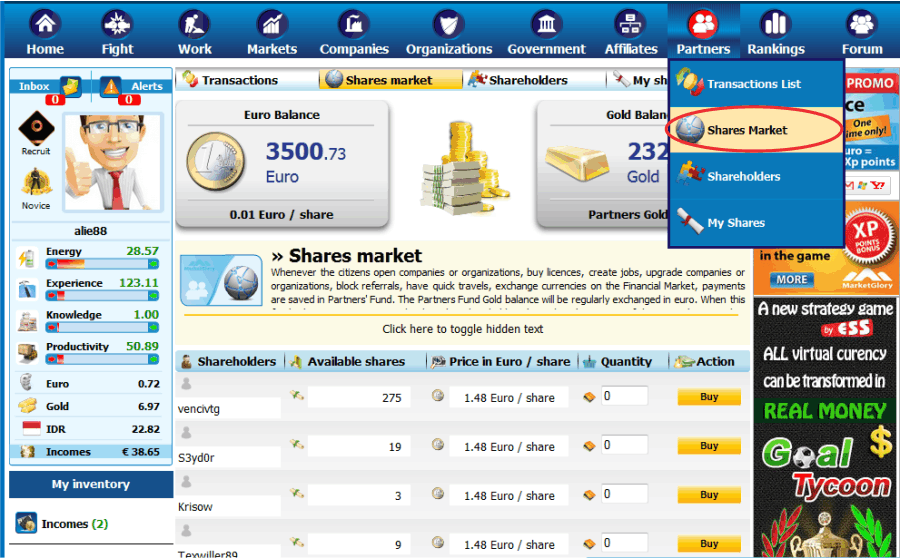The image size is (900, 558).
Task: Click the Inbox mail icon
Action: 70,86
